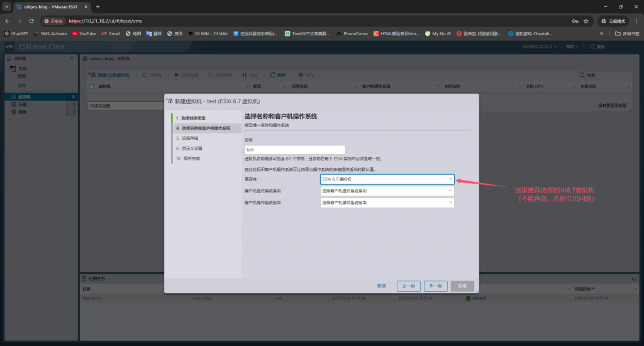Close the cxkpro-blog VMware ESXi tab

pos(86,6)
